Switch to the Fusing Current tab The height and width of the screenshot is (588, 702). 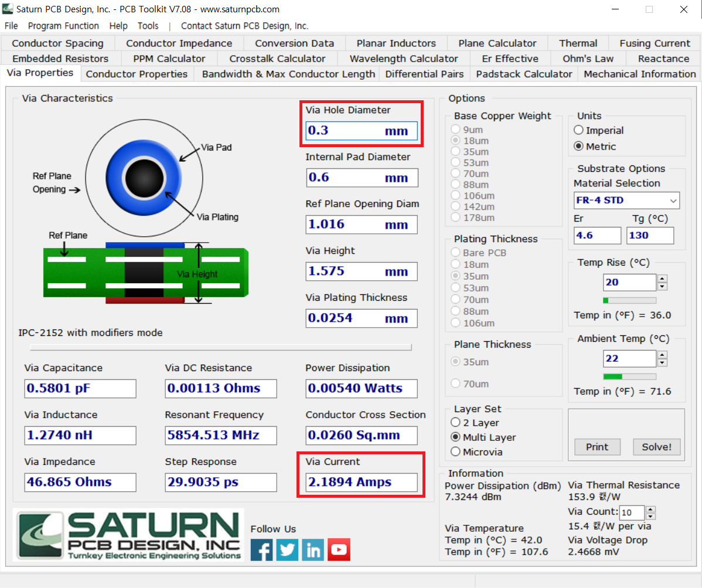tap(655, 43)
